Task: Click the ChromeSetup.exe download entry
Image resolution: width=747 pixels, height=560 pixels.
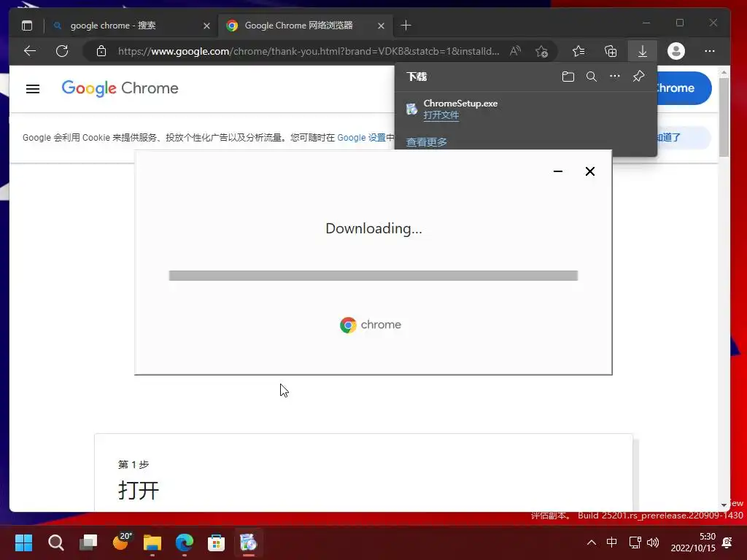Action: click(526, 109)
